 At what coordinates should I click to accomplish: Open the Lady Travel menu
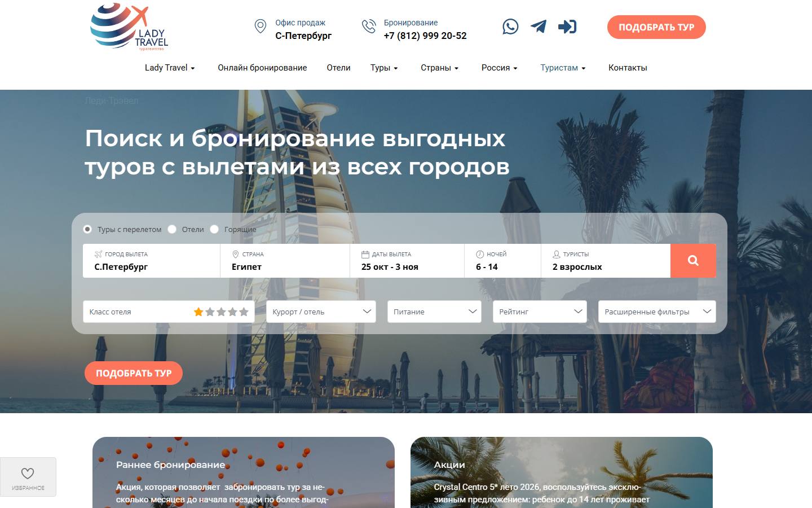point(170,68)
